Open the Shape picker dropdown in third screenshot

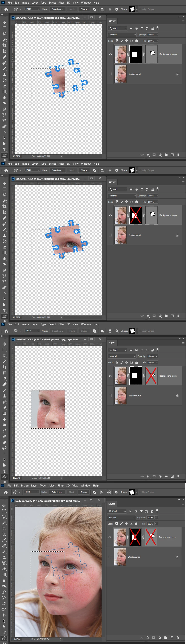click(137, 331)
